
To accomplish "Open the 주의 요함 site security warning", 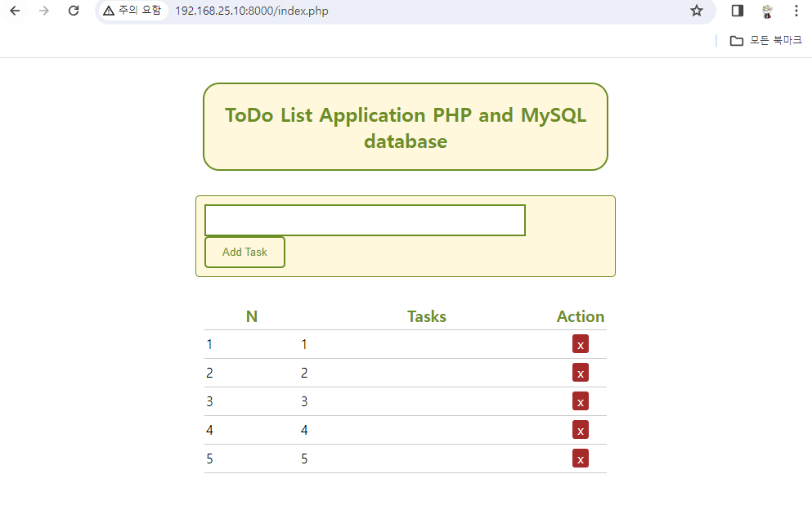I will (132, 11).
